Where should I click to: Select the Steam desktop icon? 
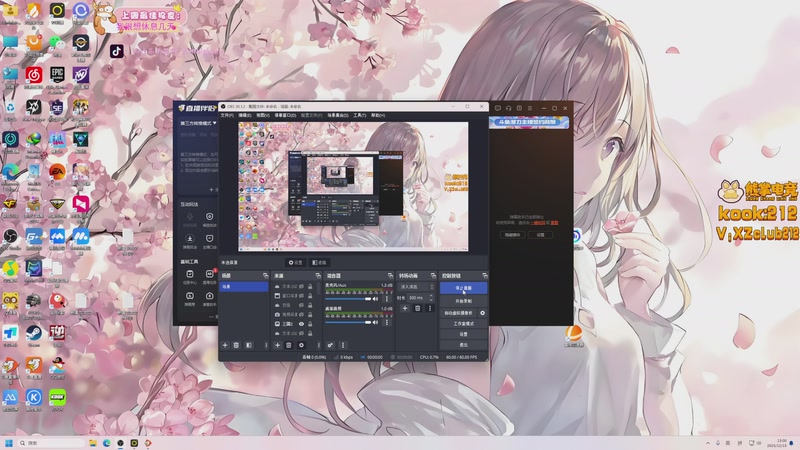[x=34, y=333]
